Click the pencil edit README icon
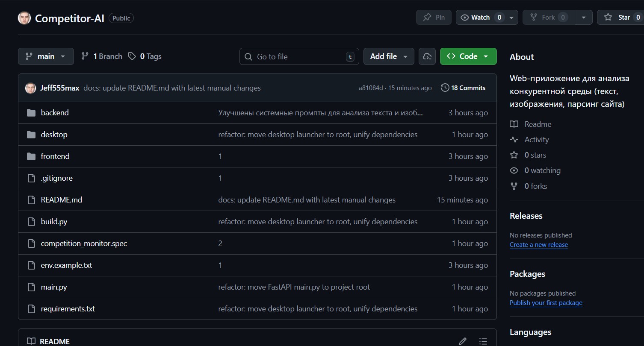 tap(463, 341)
